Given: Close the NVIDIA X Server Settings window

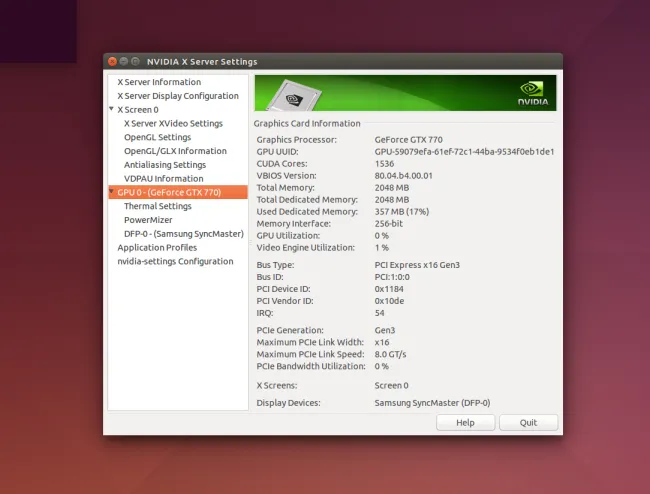Looking at the screenshot, I should click(x=112, y=62).
